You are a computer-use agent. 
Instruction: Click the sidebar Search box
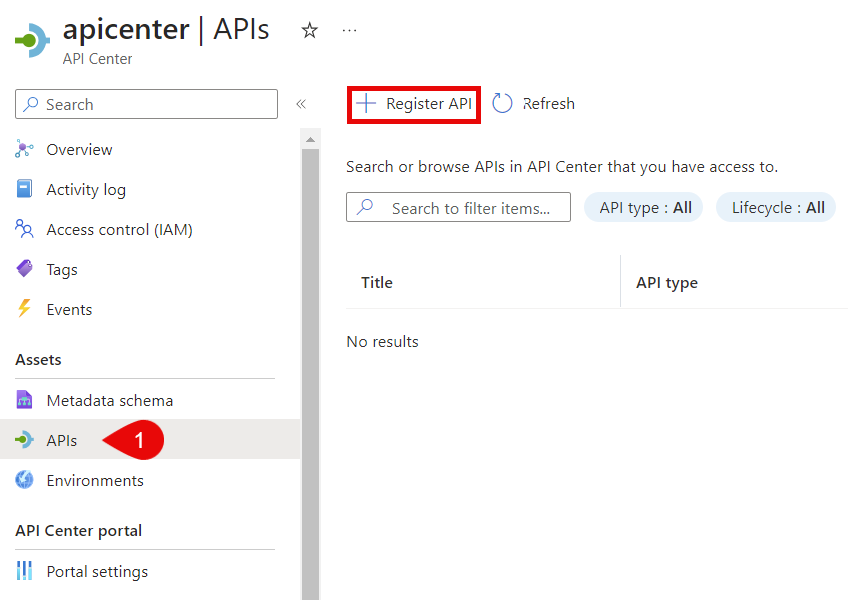coord(147,104)
